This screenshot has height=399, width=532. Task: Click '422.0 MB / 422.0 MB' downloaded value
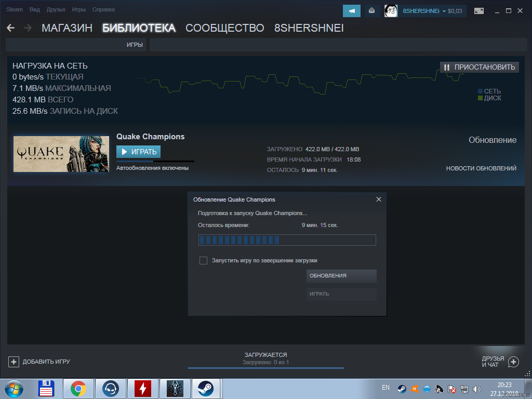click(x=332, y=149)
